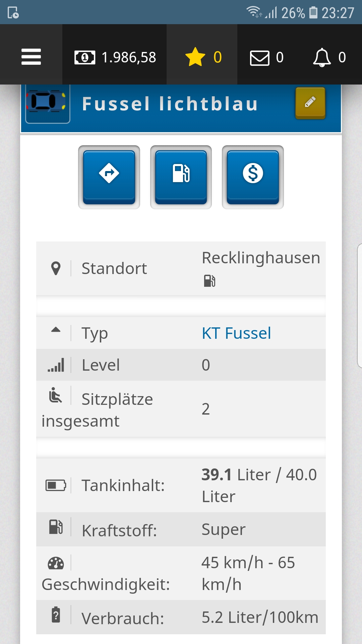Open the hamburger menu
The image size is (362, 644).
pyautogui.click(x=31, y=57)
